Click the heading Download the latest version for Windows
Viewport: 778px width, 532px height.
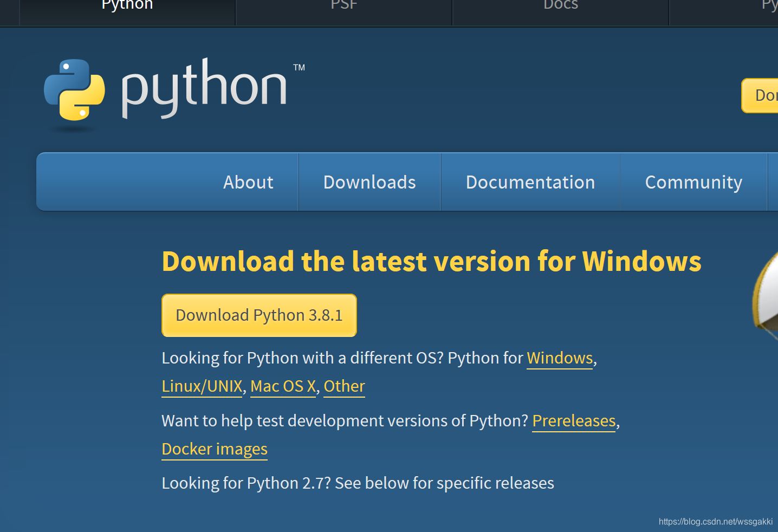pos(431,261)
